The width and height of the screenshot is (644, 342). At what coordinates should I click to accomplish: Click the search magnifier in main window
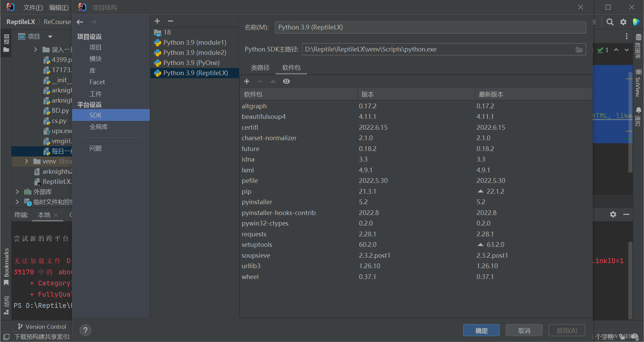point(610,22)
